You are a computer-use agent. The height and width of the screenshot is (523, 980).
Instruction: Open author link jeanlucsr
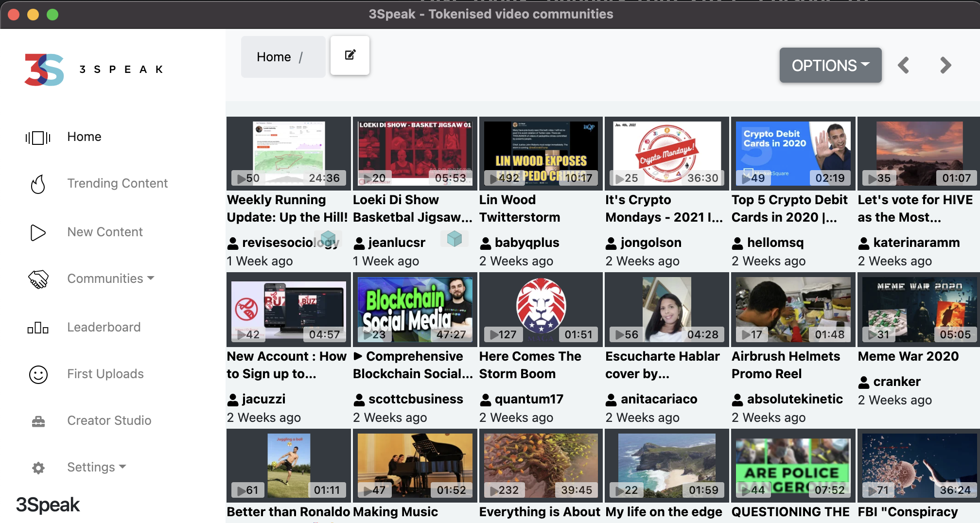tap(397, 243)
